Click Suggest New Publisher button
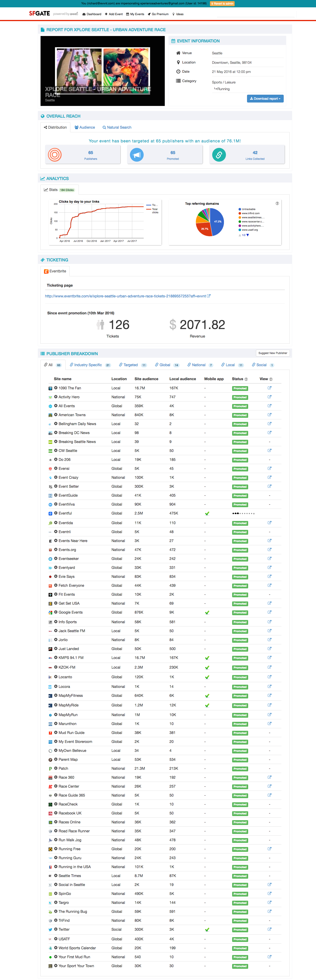The width and height of the screenshot is (316, 980). (x=273, y=353)
